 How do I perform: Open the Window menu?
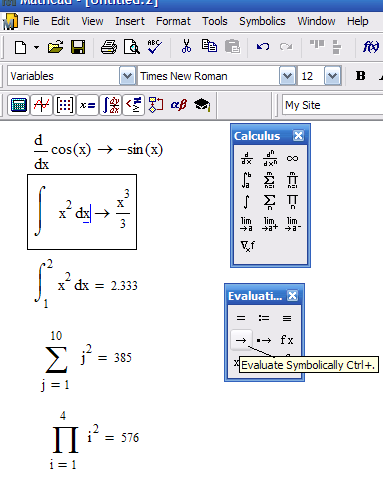[x=316, y=21]
